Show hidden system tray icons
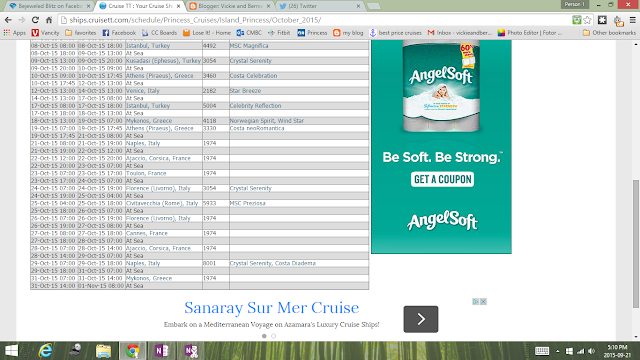This screenshot has height=360, width=640. click(558, 351)
